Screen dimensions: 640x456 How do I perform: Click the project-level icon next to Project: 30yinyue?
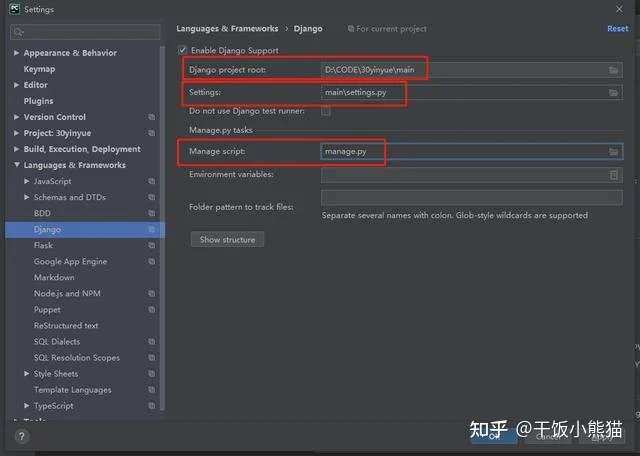click(x=151, y=133)
